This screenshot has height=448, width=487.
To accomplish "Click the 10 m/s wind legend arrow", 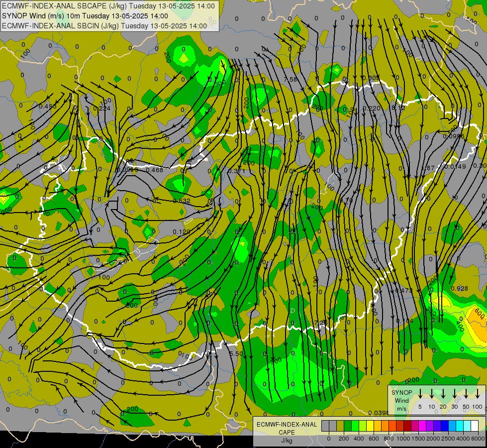I will pos(431,394).
